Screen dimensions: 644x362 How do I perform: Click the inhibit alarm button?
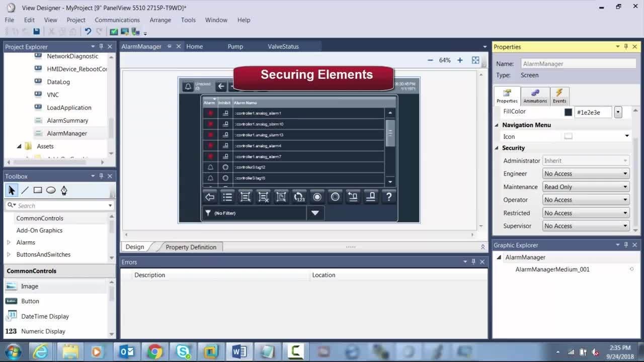point(371,197)
